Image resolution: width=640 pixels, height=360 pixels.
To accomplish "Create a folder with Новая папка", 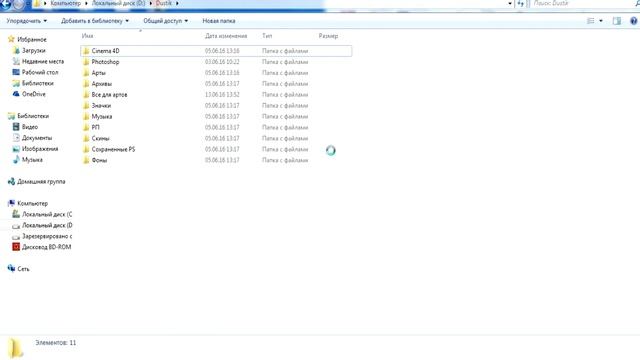I will [x=219, y=21].
